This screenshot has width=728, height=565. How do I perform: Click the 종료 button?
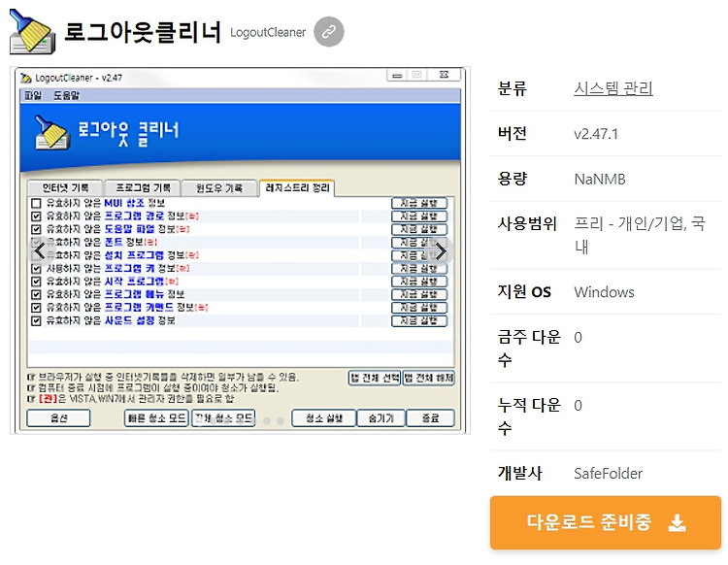tap(430, 417)
